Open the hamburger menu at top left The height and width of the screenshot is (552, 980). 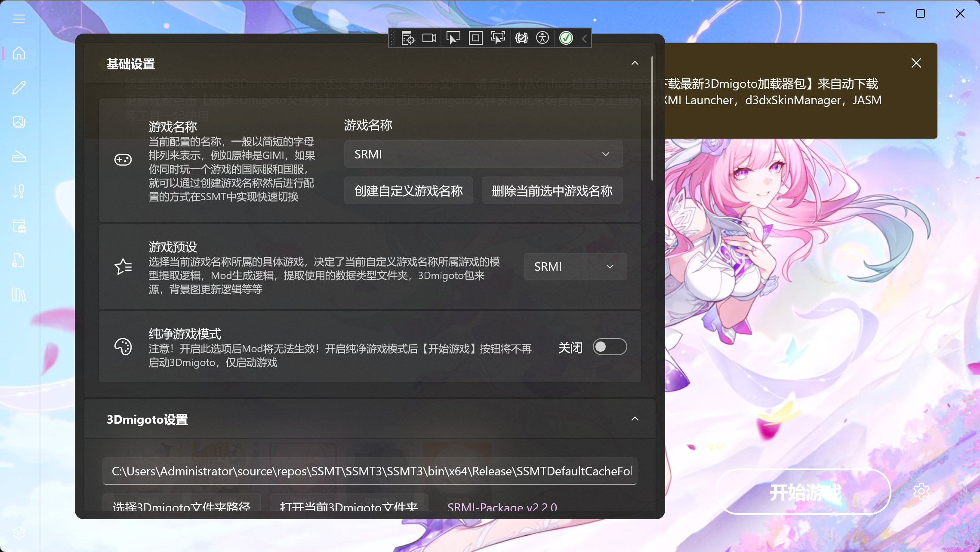pyautogui.click(x=19, y=19)
